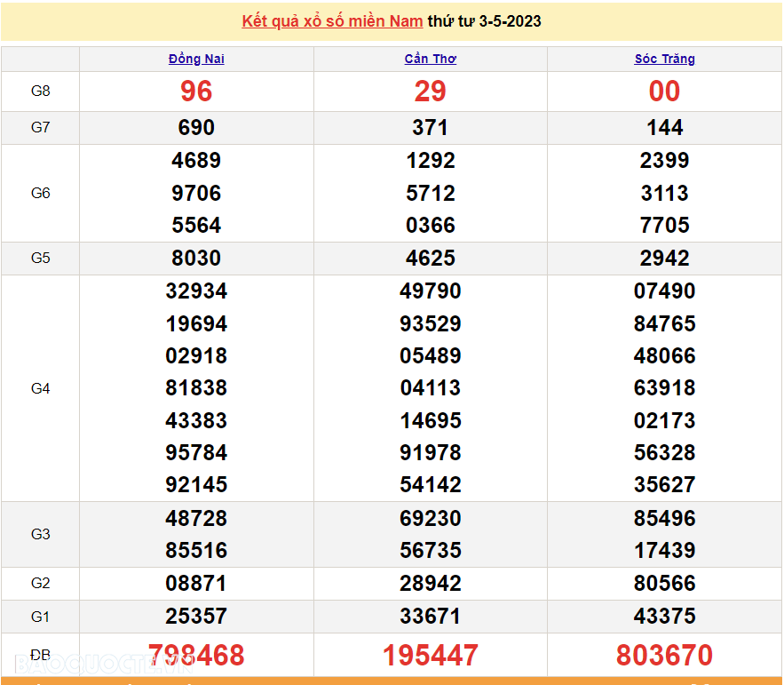Select the special prize number 798468
Image resolution: width=784 pixels, height=685 pixels.
196,656
